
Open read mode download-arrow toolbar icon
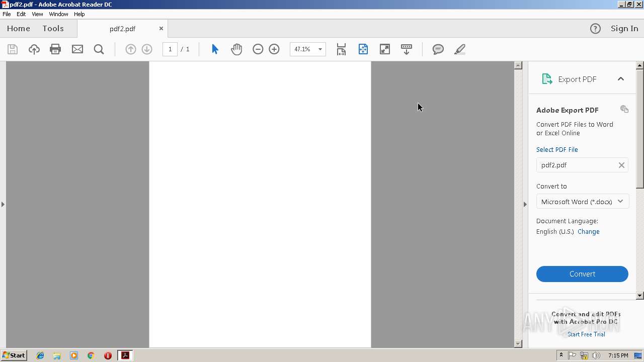click(407, 49)
